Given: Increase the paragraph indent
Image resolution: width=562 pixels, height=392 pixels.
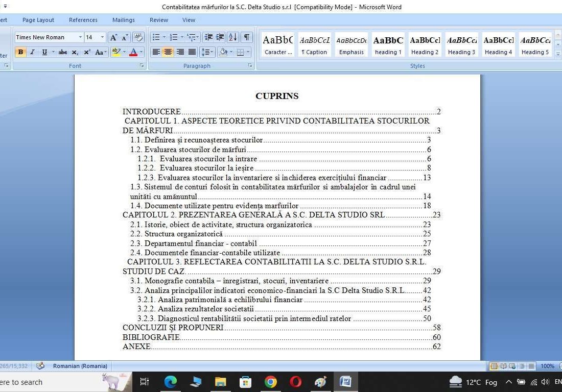Looking at the screenshot, I should click(x=220, y=37).
